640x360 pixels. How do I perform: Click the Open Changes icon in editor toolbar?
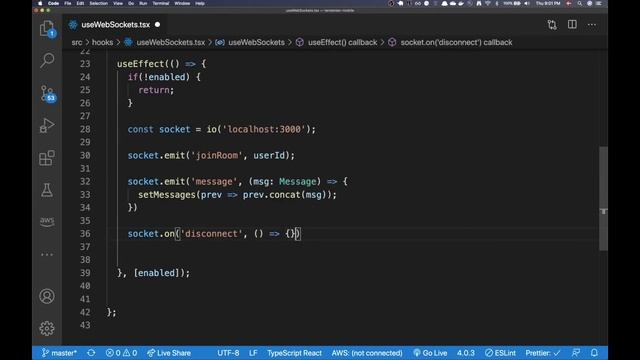(x=552, y=25)
